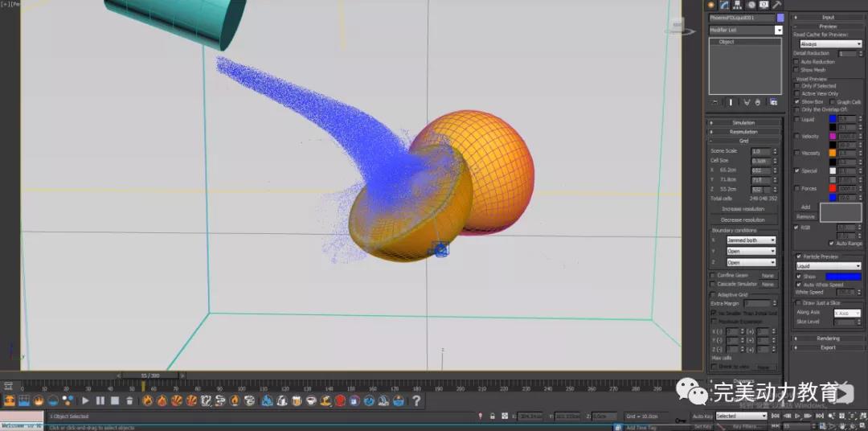Click the Increase resolution button
This screenshot has width=868, height=431.
[743, 209]
